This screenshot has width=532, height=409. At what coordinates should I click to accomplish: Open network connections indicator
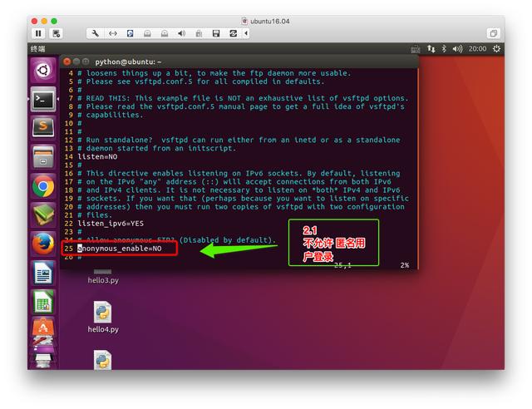coord(431,49)
